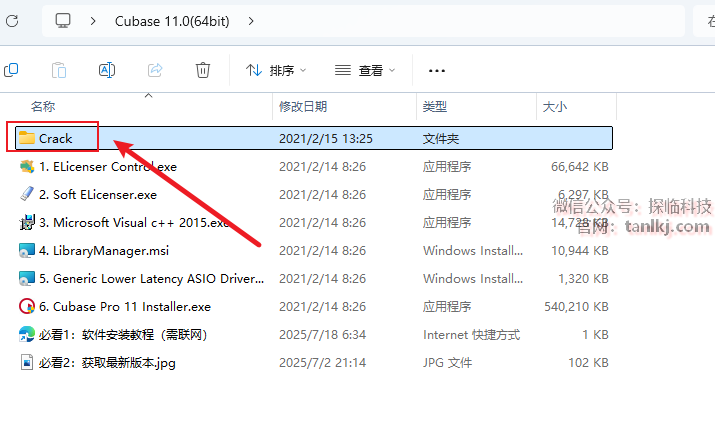The image size is (715, 425).
Task: Sort by 修改日期 column header
Action: click(303, 107)
